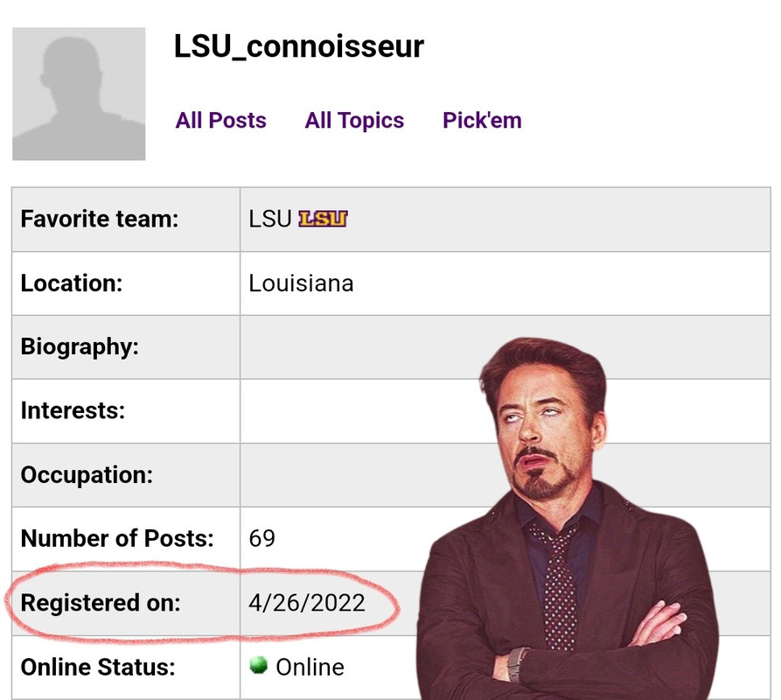Image resolution: width=781 pixels, height=700 pixels.
Task: Click the post count value 69
Action: (x=262, y=538)
